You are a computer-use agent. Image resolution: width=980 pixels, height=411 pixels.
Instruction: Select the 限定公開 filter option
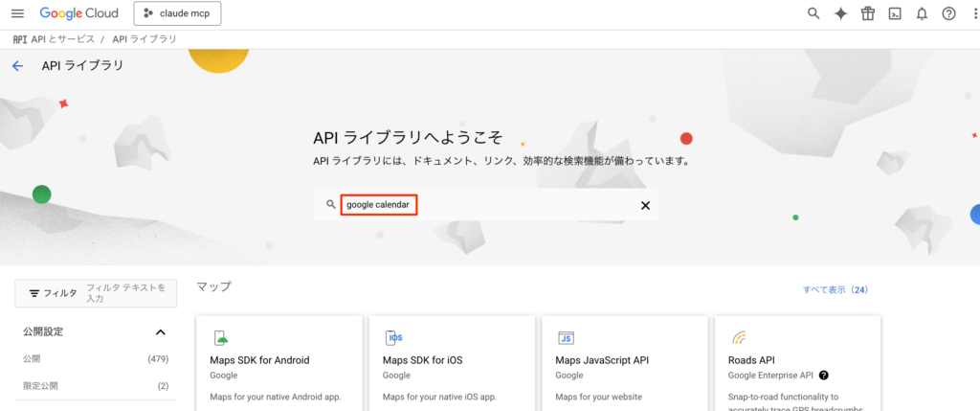(x=40, y=386)
